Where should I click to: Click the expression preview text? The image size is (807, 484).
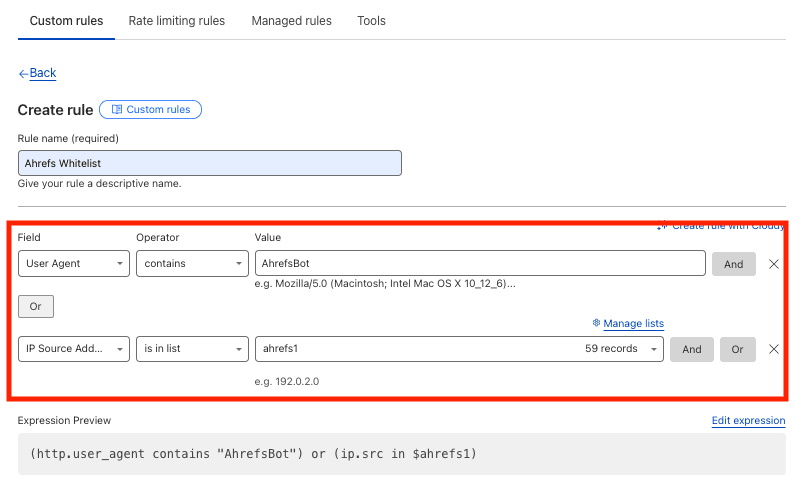click(x=253, y=454)
